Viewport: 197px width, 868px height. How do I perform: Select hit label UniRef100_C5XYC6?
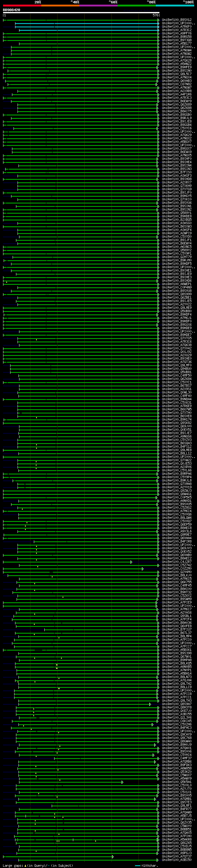click(x=177, y=128)
